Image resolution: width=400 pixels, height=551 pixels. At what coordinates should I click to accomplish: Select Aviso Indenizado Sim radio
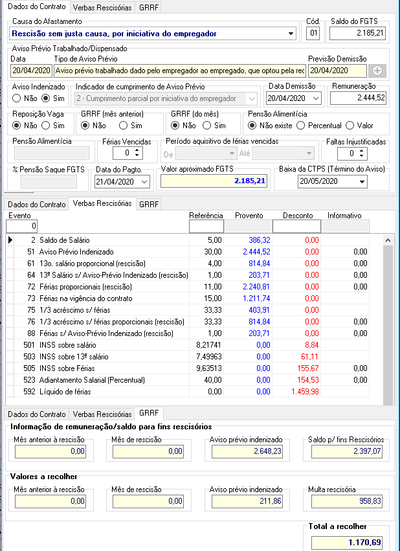click(x=46, y=98)
